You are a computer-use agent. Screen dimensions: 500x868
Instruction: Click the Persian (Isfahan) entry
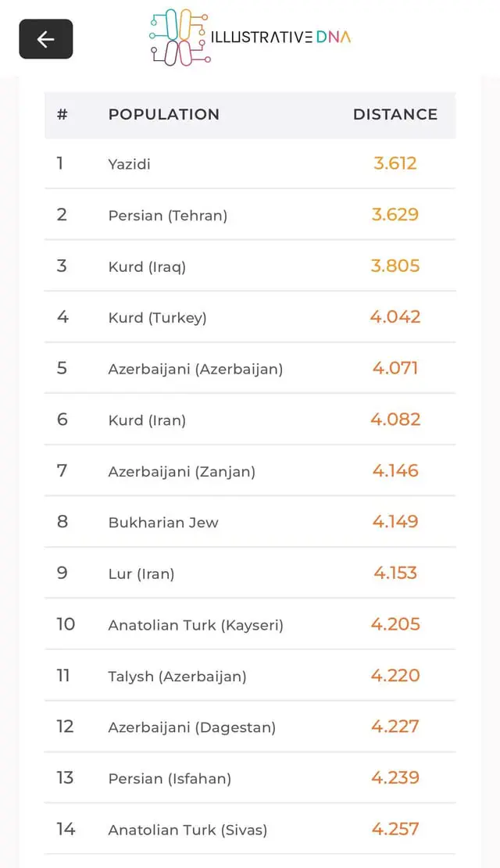[170, 779]
